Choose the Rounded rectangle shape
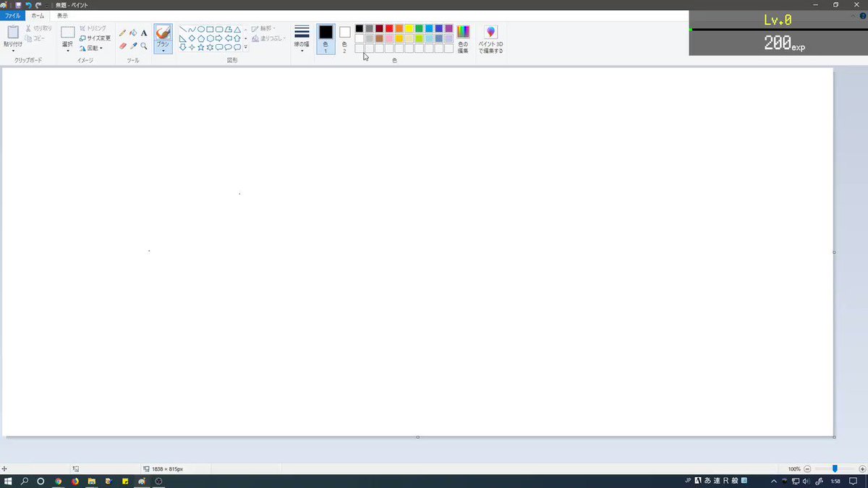The image size is (868, 488). (219, 30)
